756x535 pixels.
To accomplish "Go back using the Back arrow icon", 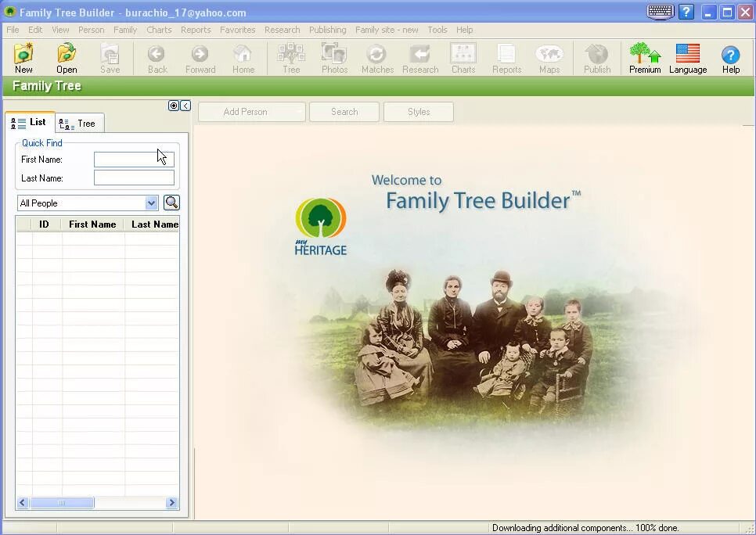I will (x=157, y=58).
